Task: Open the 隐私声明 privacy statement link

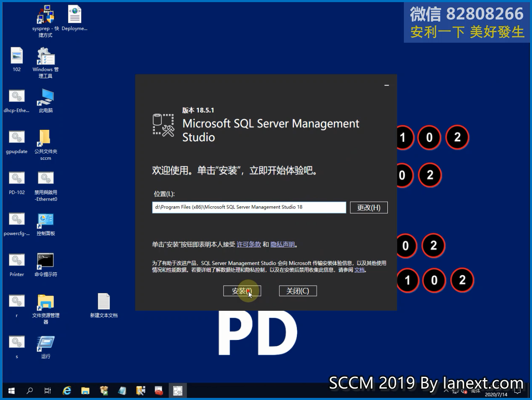Action: click(x=282, y=244)
